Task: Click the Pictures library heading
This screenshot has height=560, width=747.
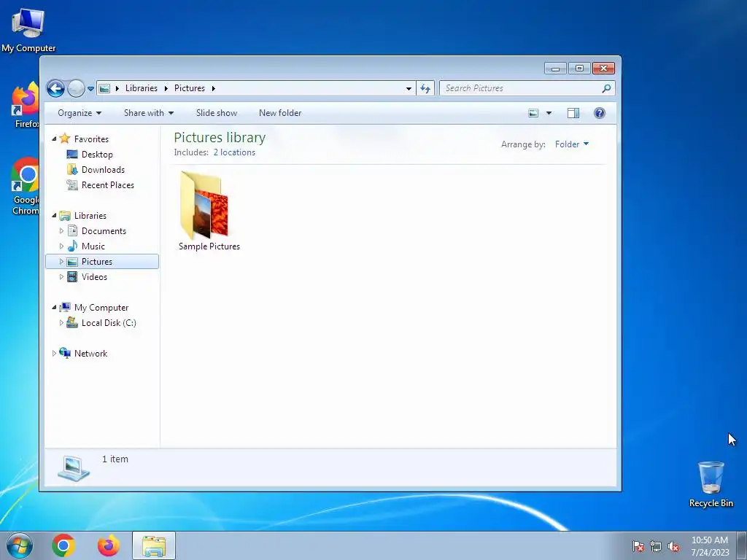Action: pyautogui.click(x=220, y=138)
